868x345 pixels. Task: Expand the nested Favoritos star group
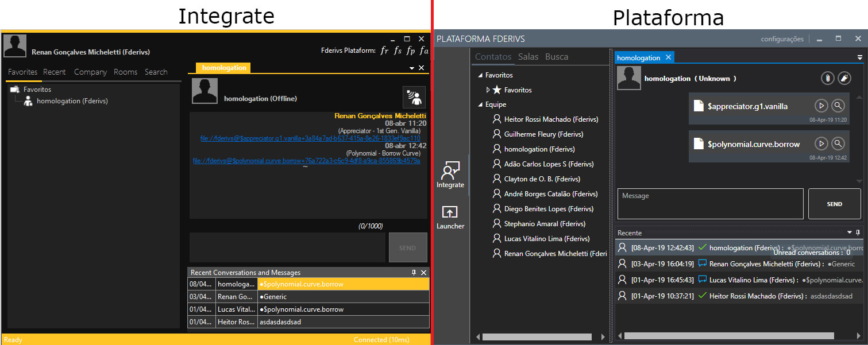pos(488,90)
